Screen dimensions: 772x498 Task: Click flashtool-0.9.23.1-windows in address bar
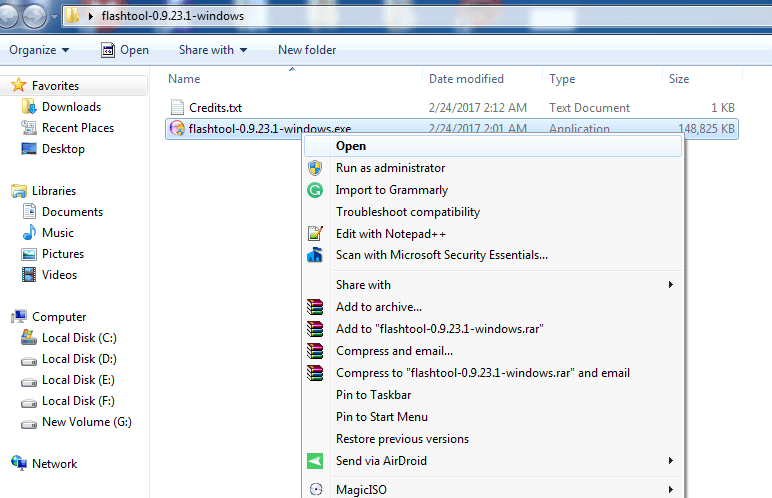(x=172, y=16)
